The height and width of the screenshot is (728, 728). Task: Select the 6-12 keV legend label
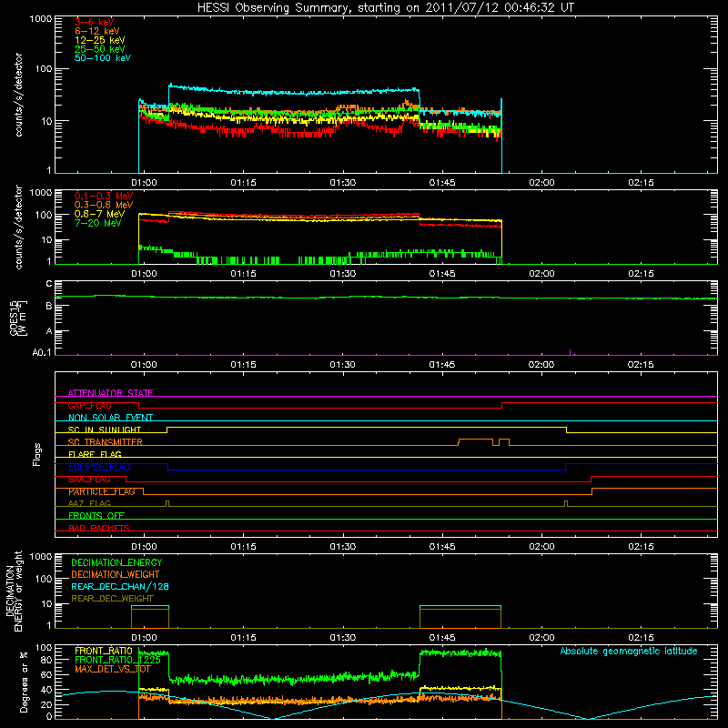(97, 31)
